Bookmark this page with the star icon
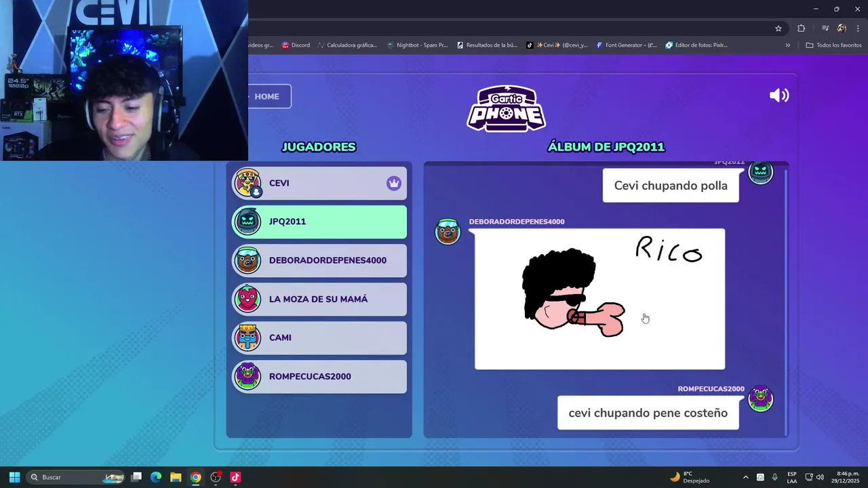 pyautogui.click(x=778, y=28)
